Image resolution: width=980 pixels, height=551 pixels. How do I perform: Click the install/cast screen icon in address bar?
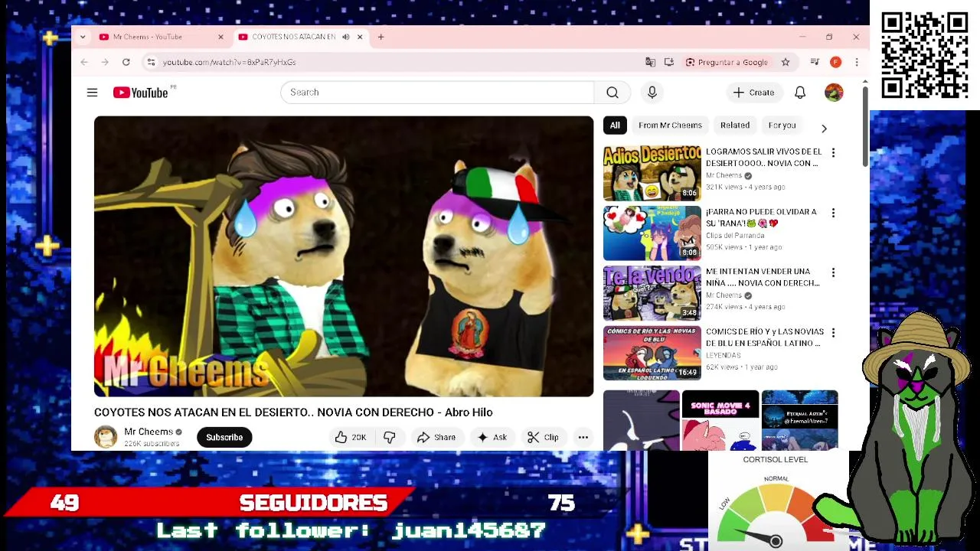click(668, 62)
